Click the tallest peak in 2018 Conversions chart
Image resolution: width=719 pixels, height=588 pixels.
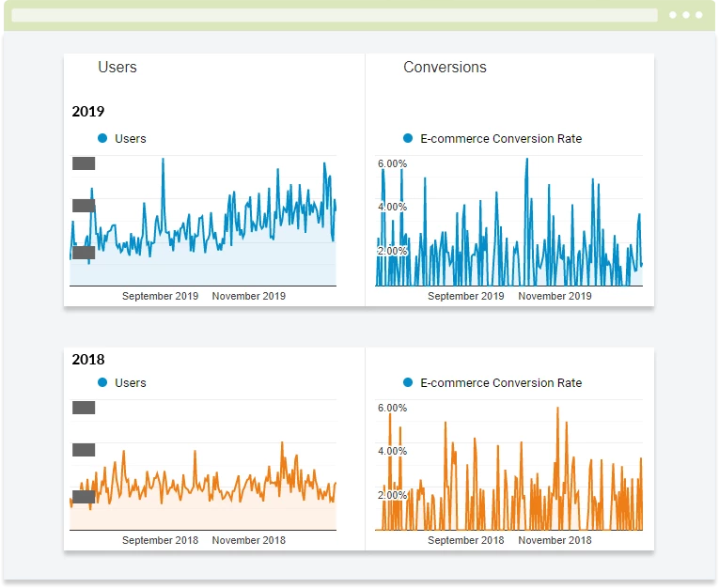pyautogui.click(x=557, y=409)
